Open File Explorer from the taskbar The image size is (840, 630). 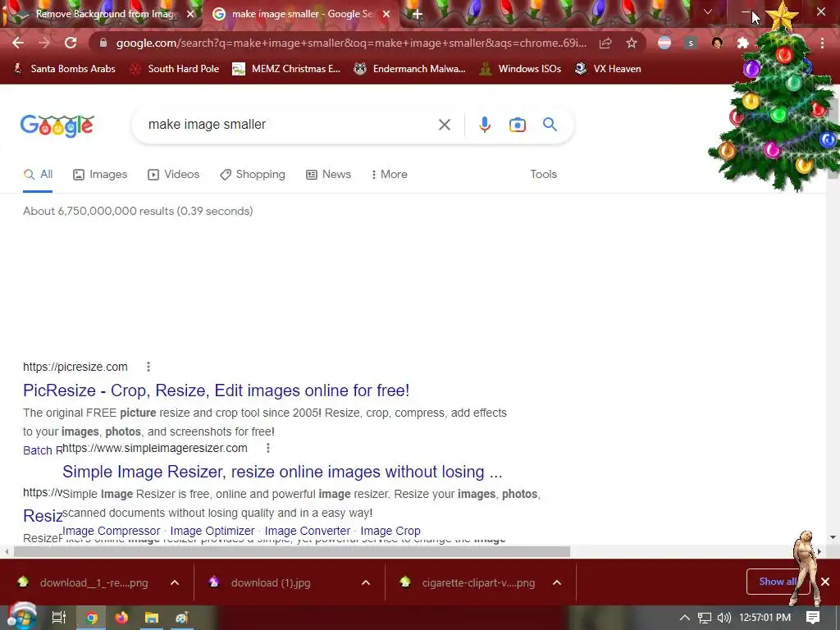pos(152,618)
